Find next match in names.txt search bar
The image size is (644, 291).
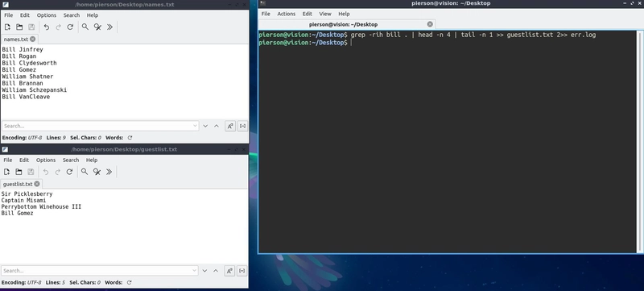[205, 127]
